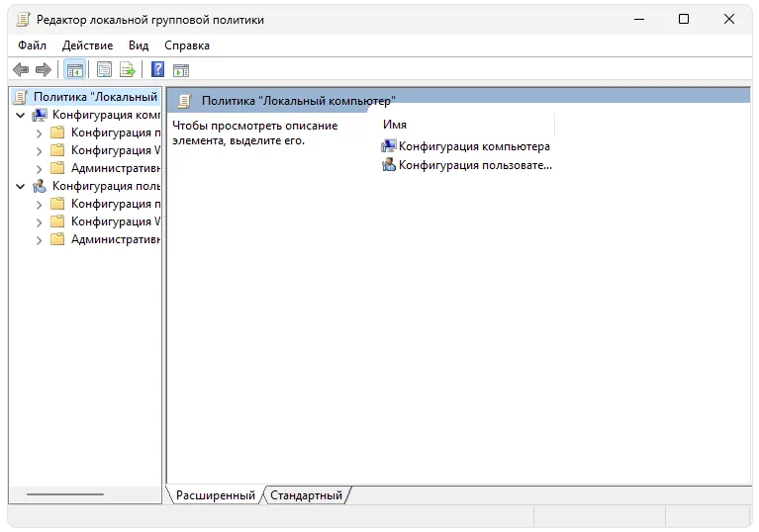
Task: Expand Конфигурация W folder under user configuration
Action: [x=40, y=222]
